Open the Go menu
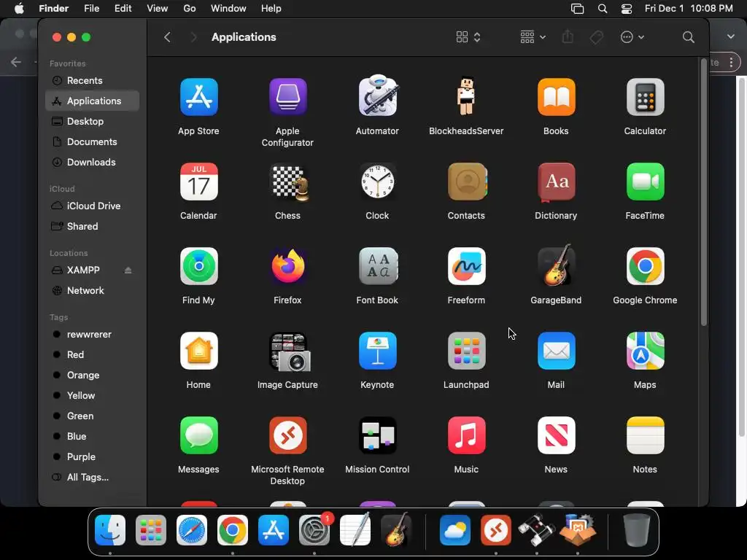The height and width of the screenshot is (560, 747). tap(189, 9)
